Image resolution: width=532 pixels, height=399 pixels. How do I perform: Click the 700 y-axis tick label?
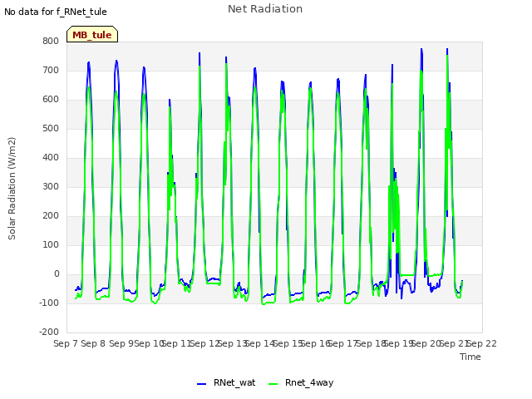51,70
